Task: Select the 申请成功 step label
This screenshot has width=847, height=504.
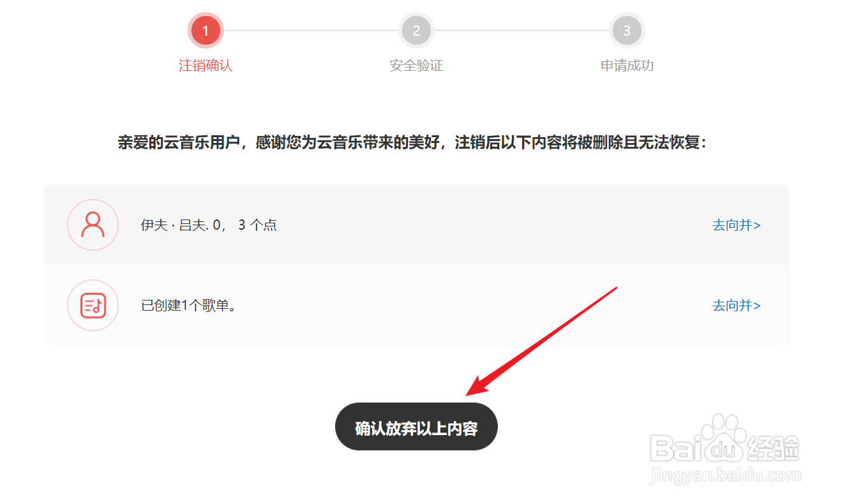Action: click(x=627, y=66)
